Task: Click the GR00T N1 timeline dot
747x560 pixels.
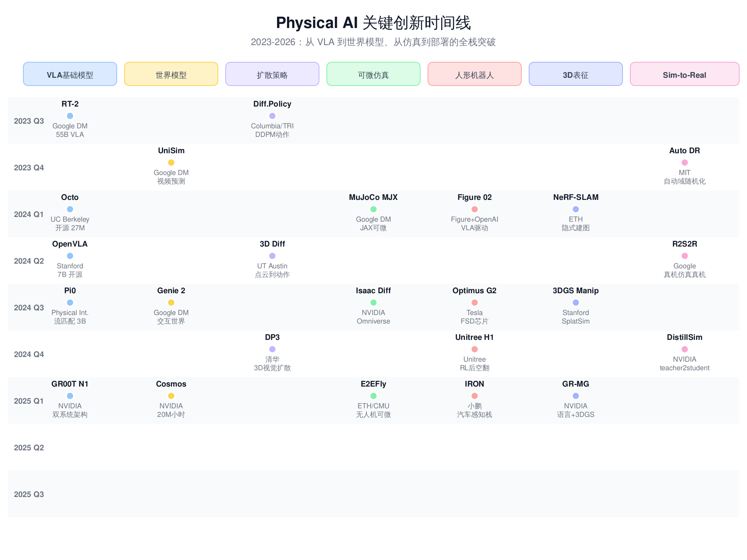Action: coord(70,396)
